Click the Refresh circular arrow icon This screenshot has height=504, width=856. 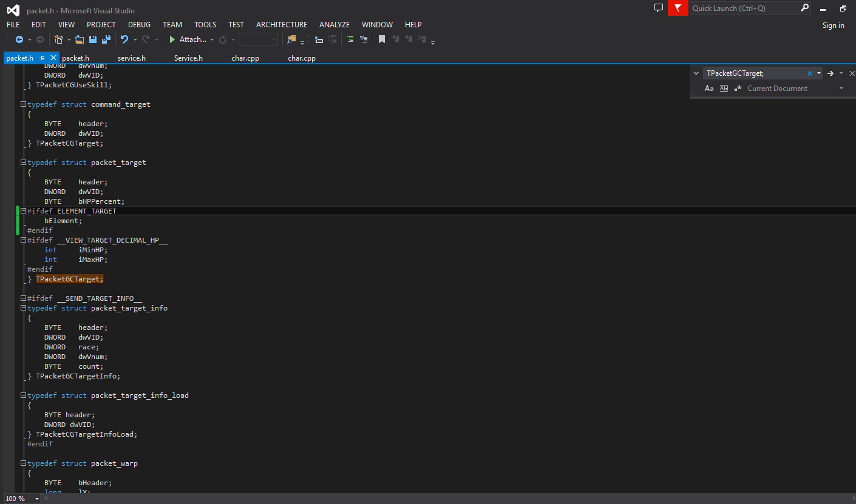pyautogui.click(x=223, y=39)
